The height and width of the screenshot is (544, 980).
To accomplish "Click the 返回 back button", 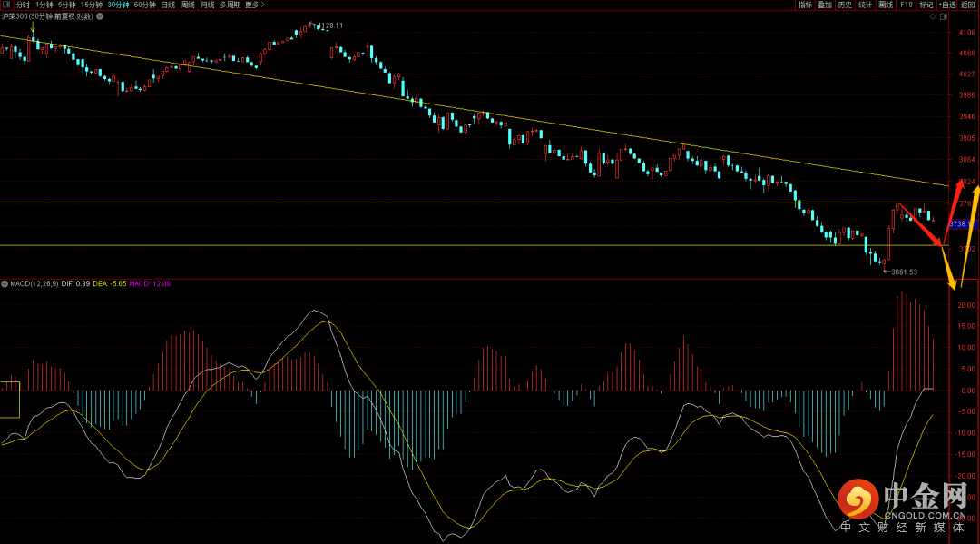I will click(969, 5).
